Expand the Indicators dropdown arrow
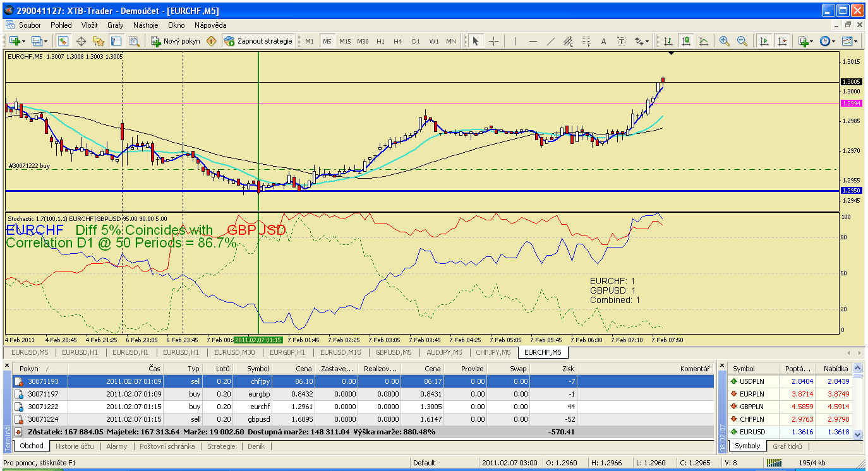Screen dimensions: 868x471 click(812, 41)
